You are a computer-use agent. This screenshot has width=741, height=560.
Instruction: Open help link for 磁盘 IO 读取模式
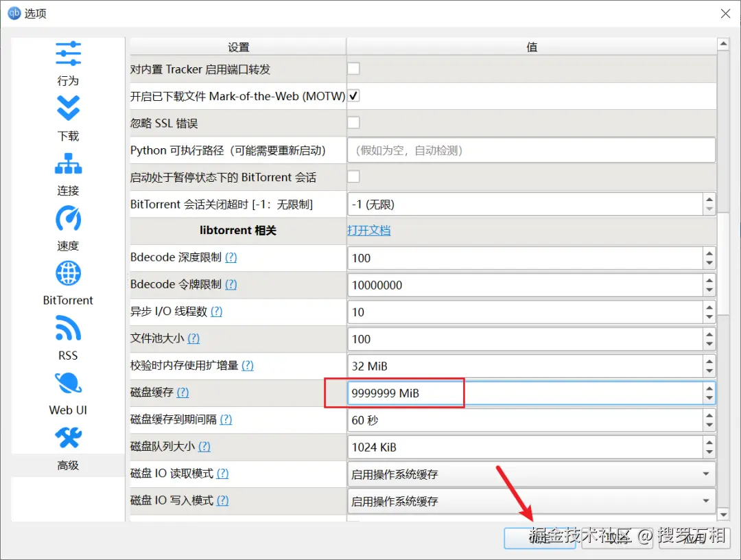(222, 473)
